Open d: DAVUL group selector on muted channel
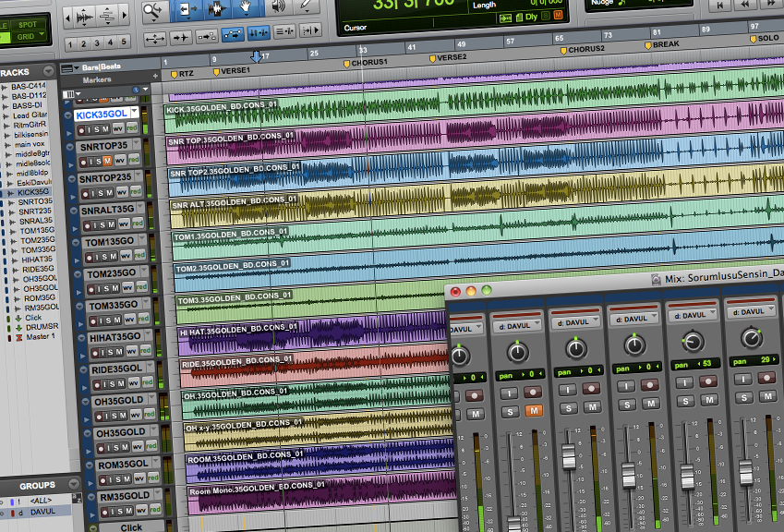 point(517,325)
